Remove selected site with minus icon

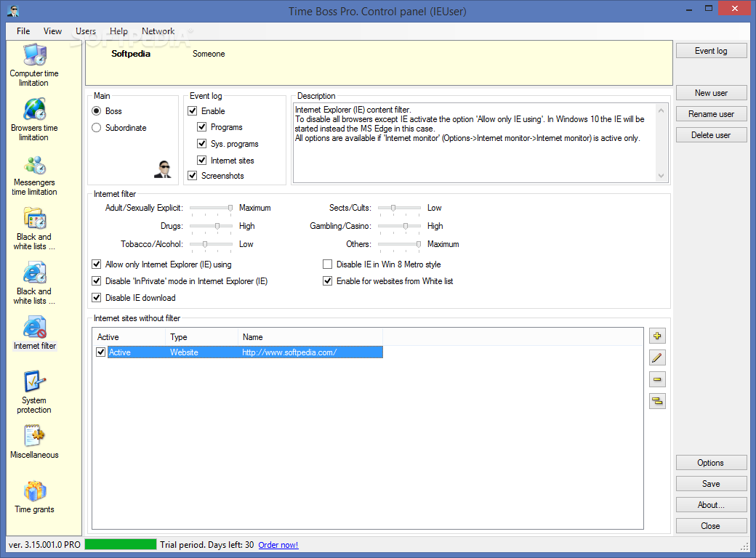click(x=657, y=379)
